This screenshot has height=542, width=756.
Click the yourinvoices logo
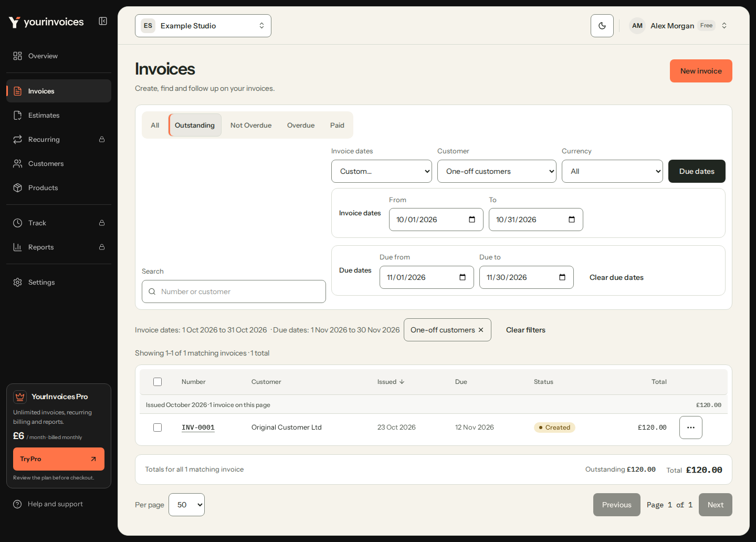point(46,22)
